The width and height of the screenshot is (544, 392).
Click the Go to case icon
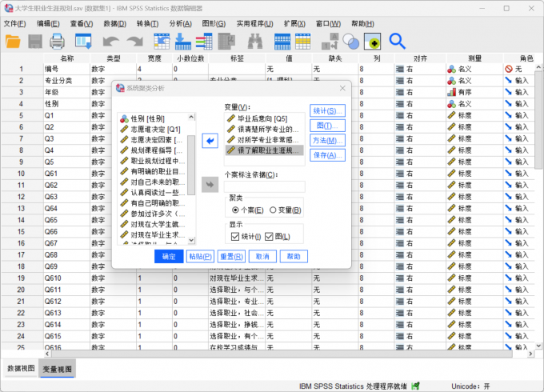(162, 42)
